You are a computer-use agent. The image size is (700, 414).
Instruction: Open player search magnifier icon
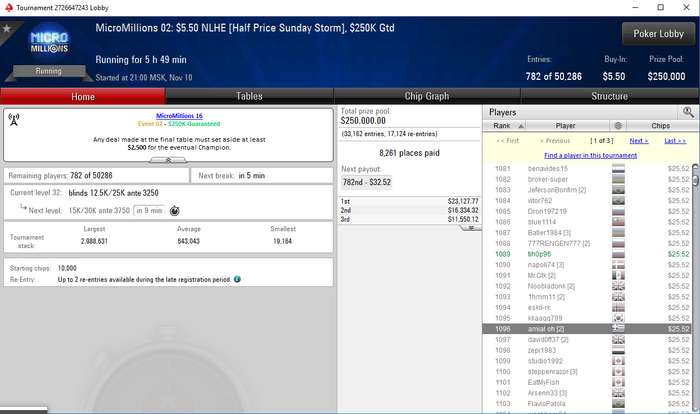pos(688,112)
